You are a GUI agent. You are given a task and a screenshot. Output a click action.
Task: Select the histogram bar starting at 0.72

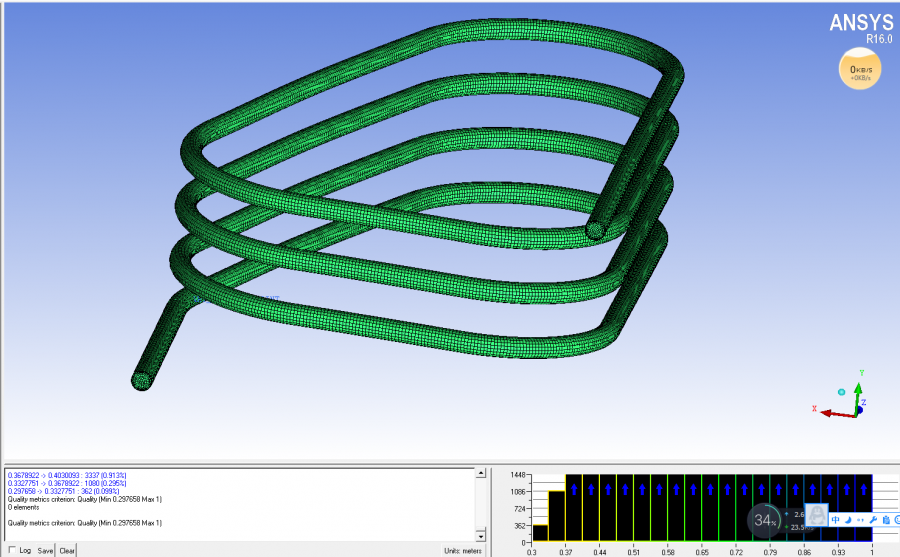(x=744, y=508)
